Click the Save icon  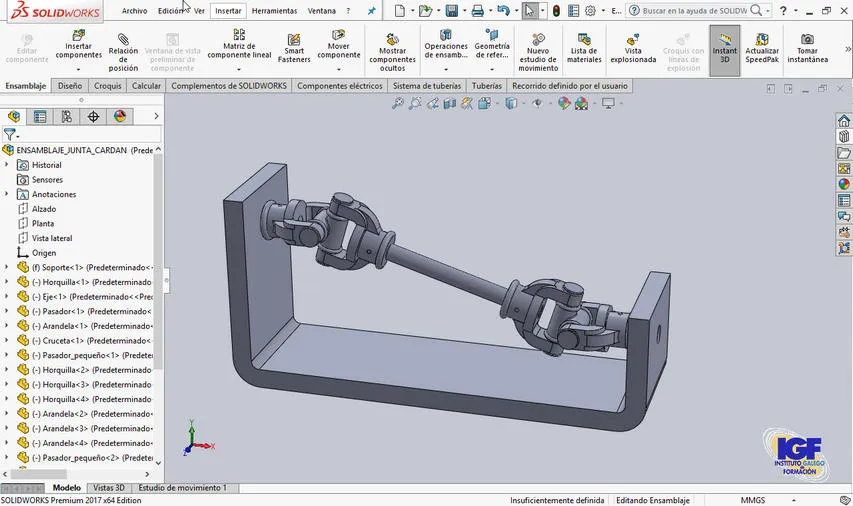click(x=452, y=10)
